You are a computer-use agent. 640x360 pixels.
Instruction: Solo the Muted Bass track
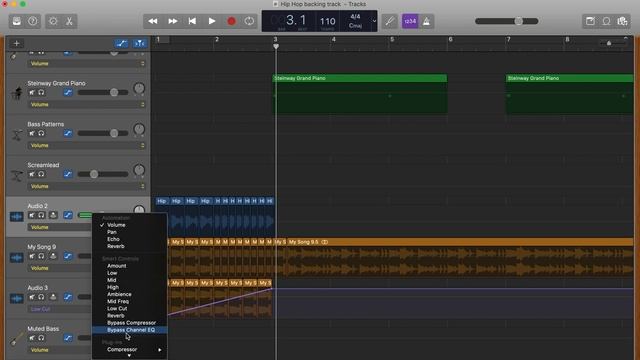41,338
